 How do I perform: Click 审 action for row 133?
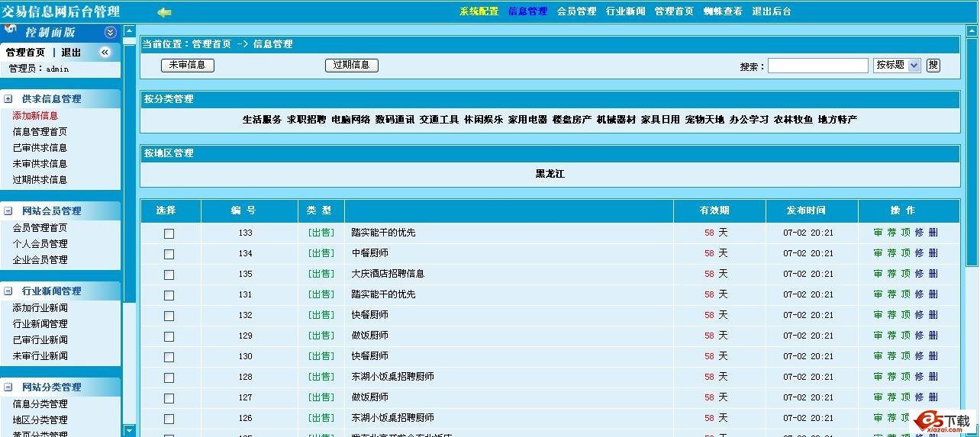coord(878,233)
